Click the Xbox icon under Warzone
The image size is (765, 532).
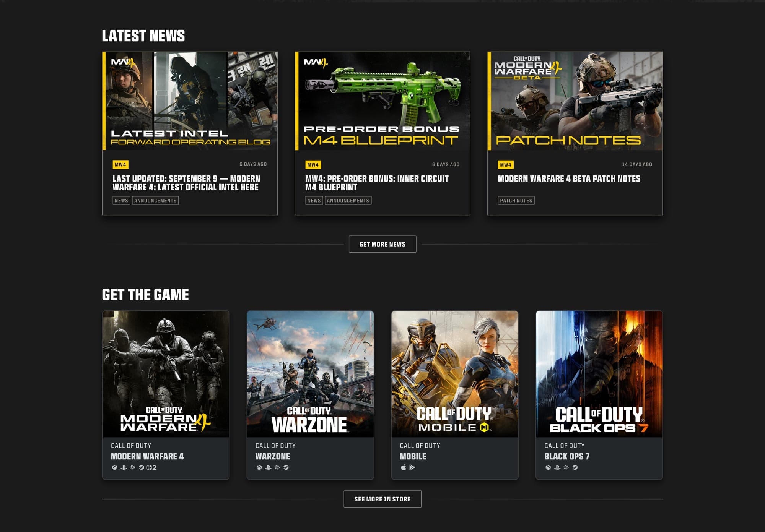coord(259,467)
